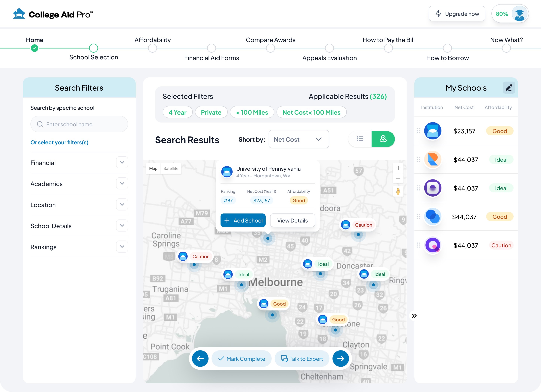541x392 pixels.
Task: Remove the Private filter chip
Action: point(211,112)
